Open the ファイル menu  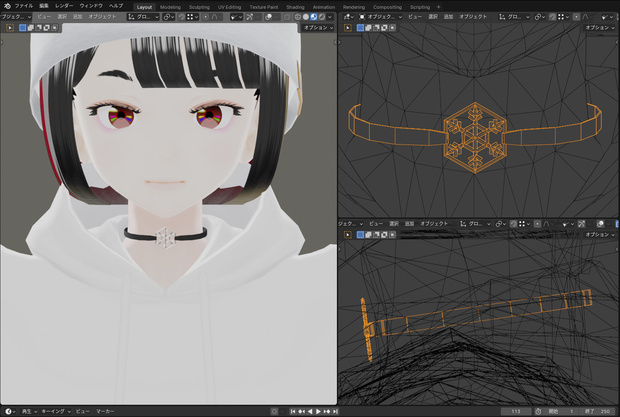point(24,6)
